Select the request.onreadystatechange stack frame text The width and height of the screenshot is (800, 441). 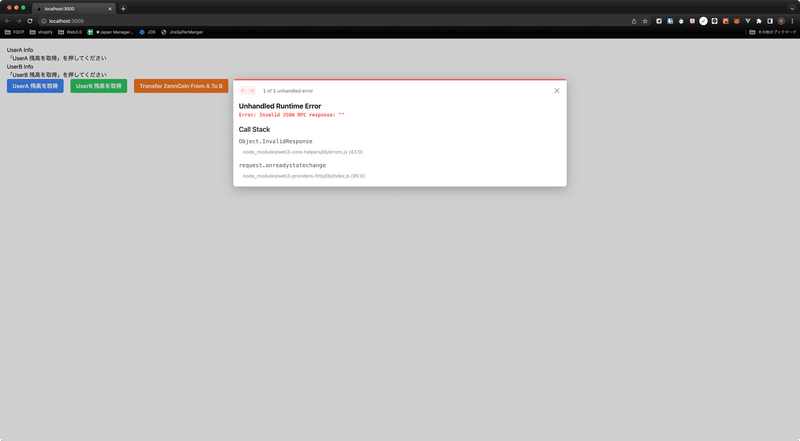tap(282, 165)
